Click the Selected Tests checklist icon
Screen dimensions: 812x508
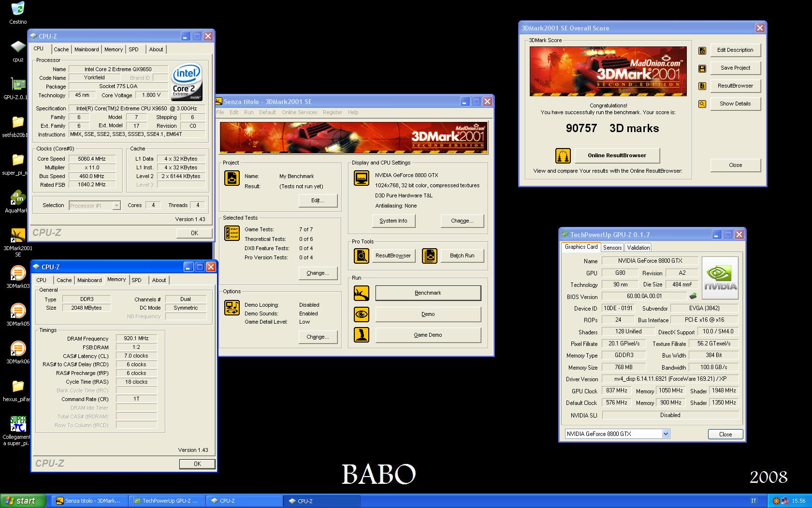click(232, 233)
